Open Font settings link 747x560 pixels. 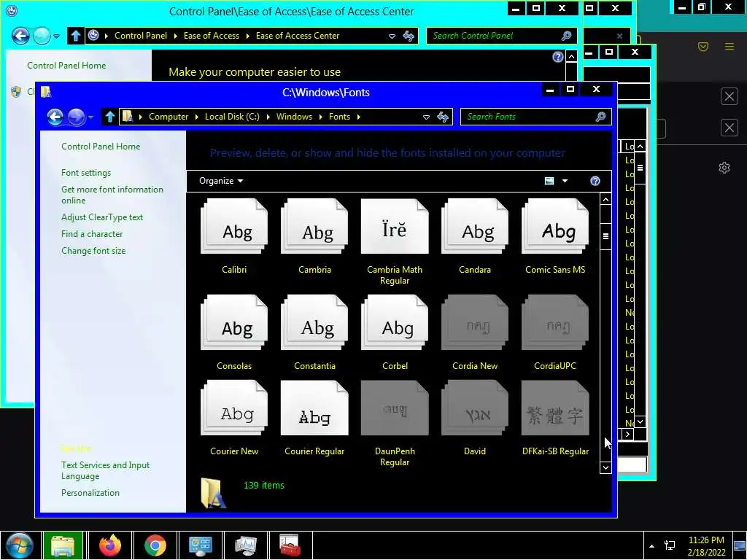[86, 173]
